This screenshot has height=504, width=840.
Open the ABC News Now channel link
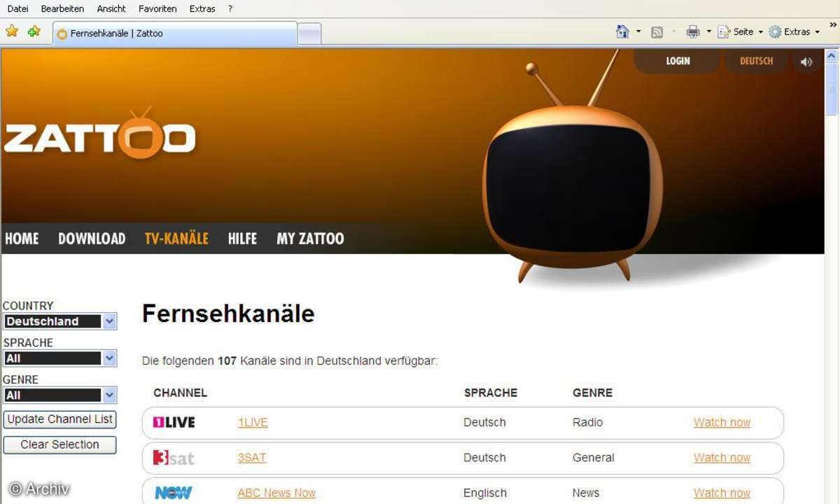(x=276, y=493)
